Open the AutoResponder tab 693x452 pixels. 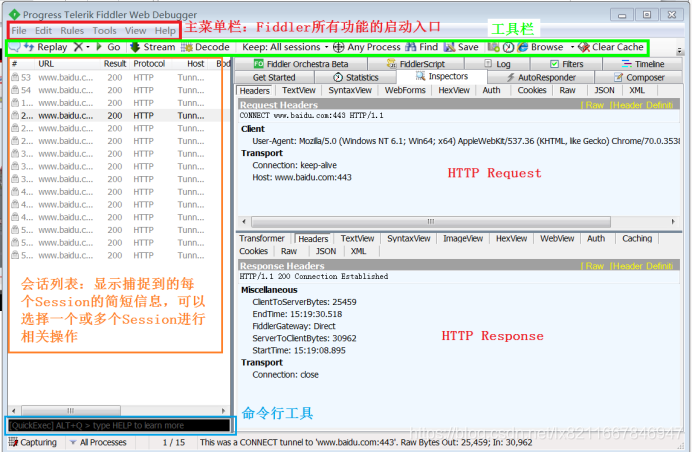pyautogui.click(x=541, y=77)
